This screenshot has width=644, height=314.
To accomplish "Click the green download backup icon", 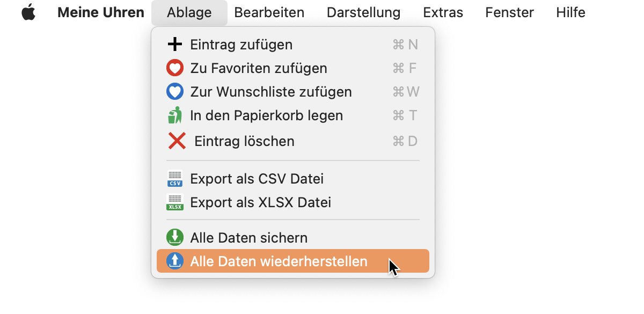I will pyautogui.click(x=175, y=237).
